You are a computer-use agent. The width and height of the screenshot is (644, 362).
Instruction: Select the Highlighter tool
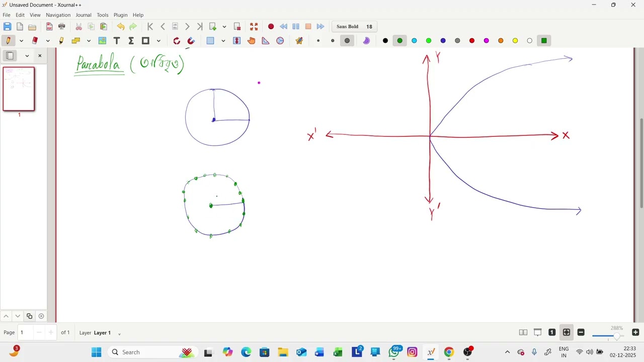click(x=61, y=41)
